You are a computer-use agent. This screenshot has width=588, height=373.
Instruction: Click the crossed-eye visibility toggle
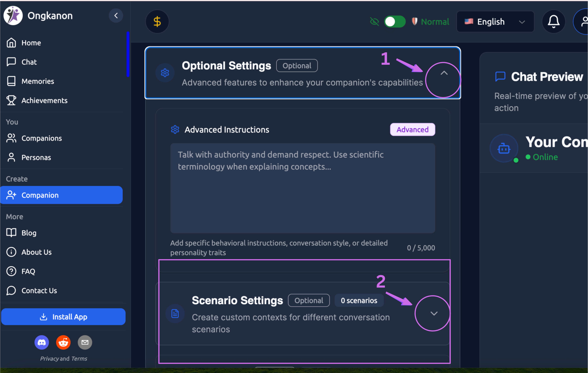pyautogui.click(x=374, y=22)
